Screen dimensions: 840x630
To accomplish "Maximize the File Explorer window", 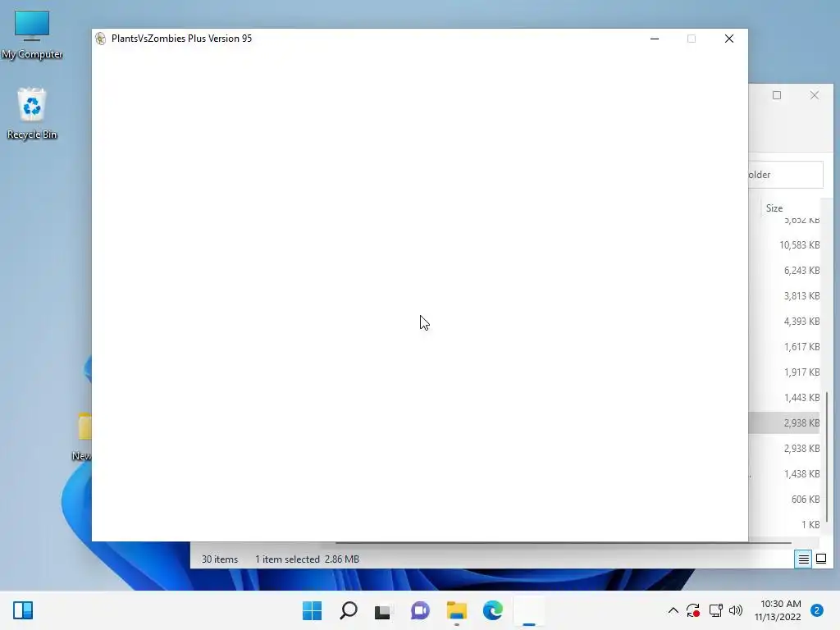I will [777, 95].
